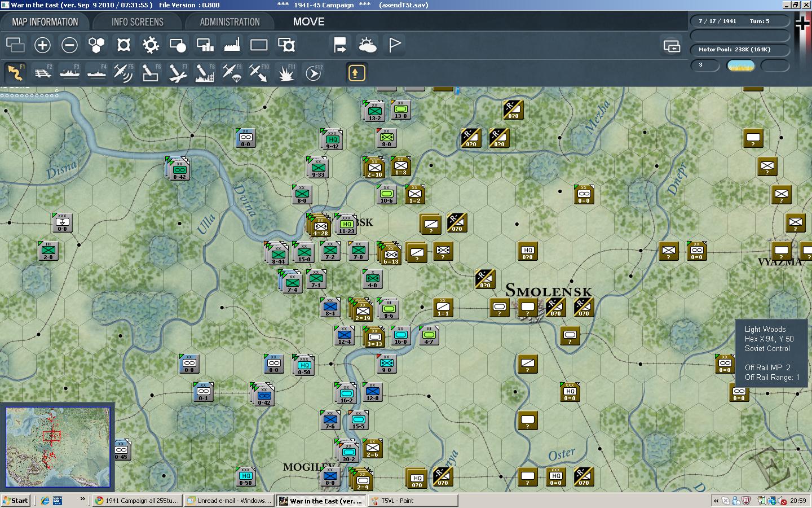This screenshot has width=812, height=508.
Task: Select the unit stack labeled 4=28
Action: [320, 226]
